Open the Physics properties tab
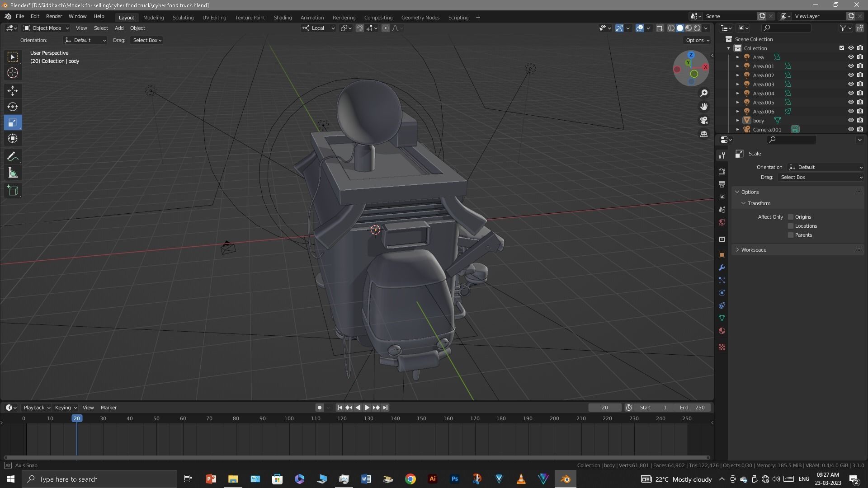Screen dimensions: 868x488 722,293
